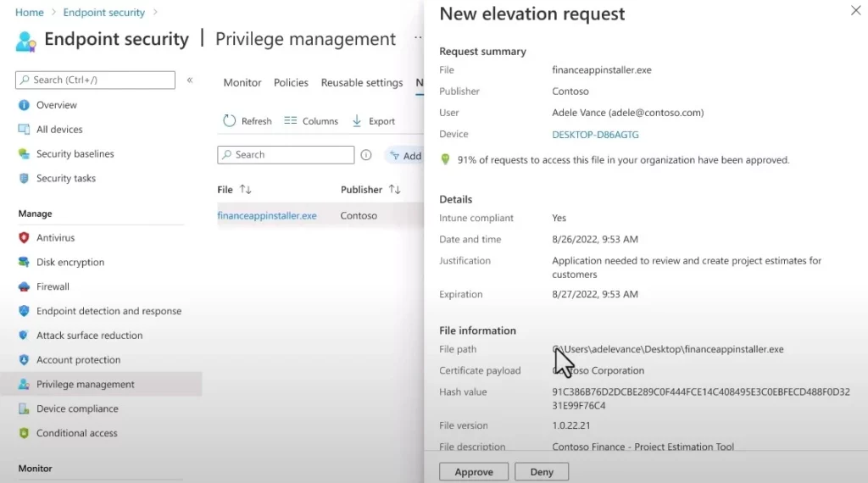Click the Firewall icon in Manage section
Screen dimensions: 868x483
click(24, 287)
